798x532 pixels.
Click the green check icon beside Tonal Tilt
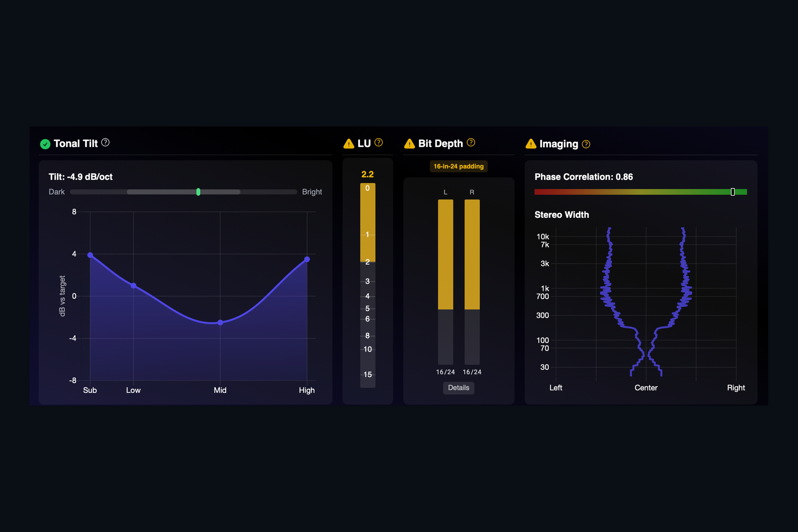coord(45,144)
